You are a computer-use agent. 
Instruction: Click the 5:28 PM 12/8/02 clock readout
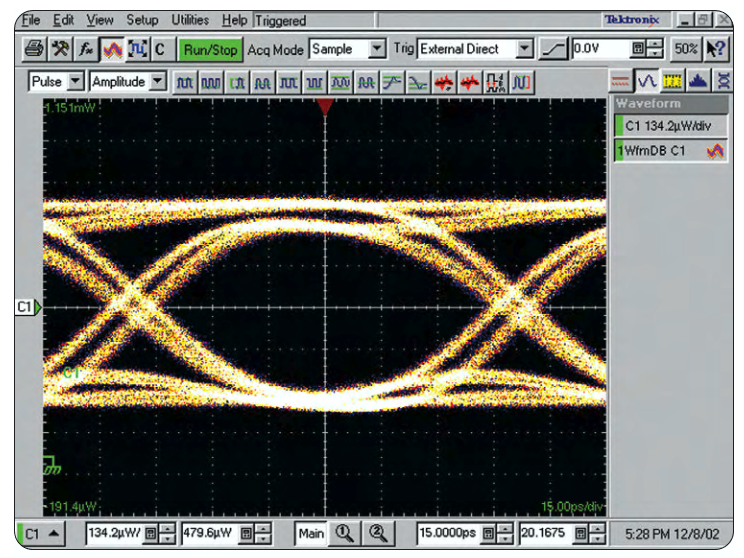[671, 534]
